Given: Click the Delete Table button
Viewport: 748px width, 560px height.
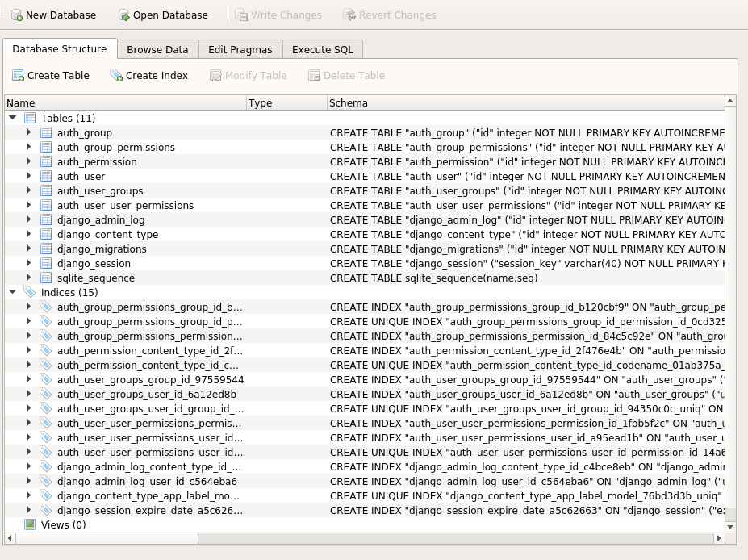Looking at the screenshot, I should click(346, 75).
